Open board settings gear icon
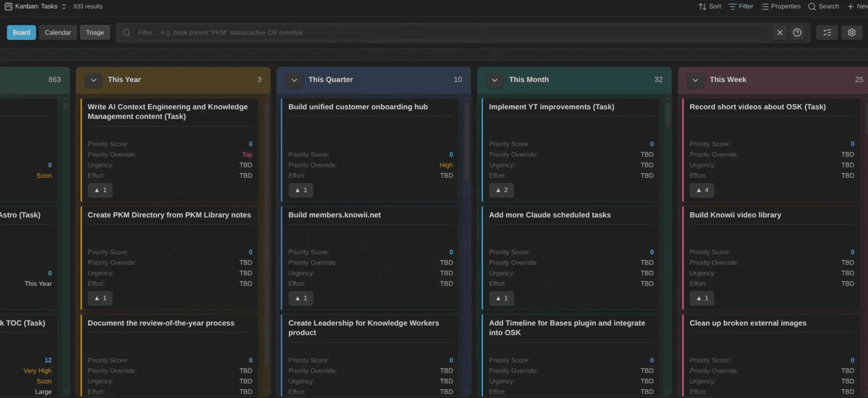The width and height of the screenshot is (868, 398). [852, 33]
